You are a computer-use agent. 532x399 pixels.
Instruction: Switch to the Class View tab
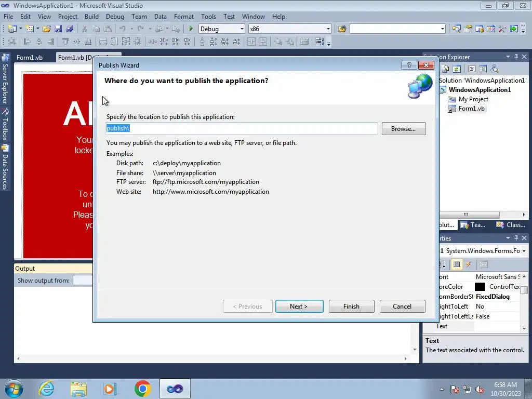point(510,225)
